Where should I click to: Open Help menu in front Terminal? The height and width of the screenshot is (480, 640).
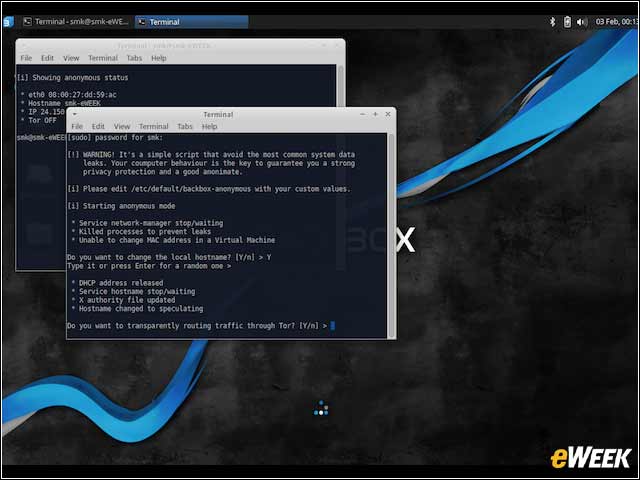(209, 127)
